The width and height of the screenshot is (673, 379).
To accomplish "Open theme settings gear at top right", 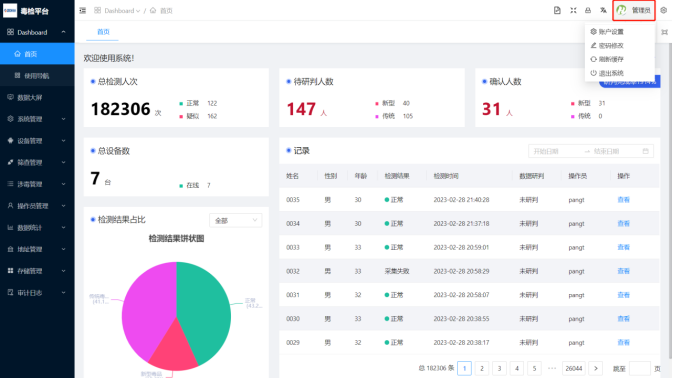I will [x=664, y=10].
